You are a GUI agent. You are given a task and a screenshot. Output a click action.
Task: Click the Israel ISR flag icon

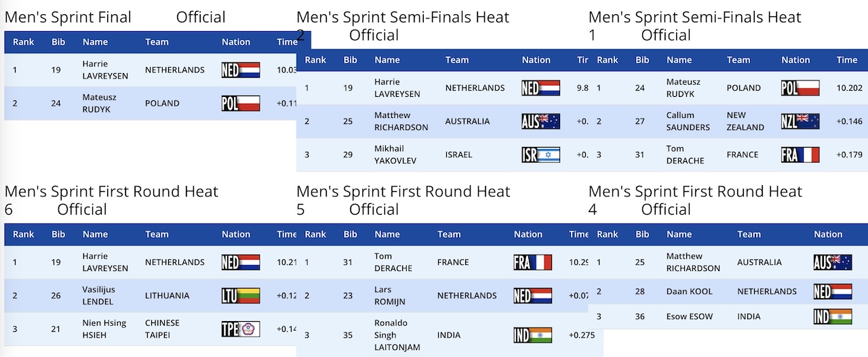click(540, 154)
